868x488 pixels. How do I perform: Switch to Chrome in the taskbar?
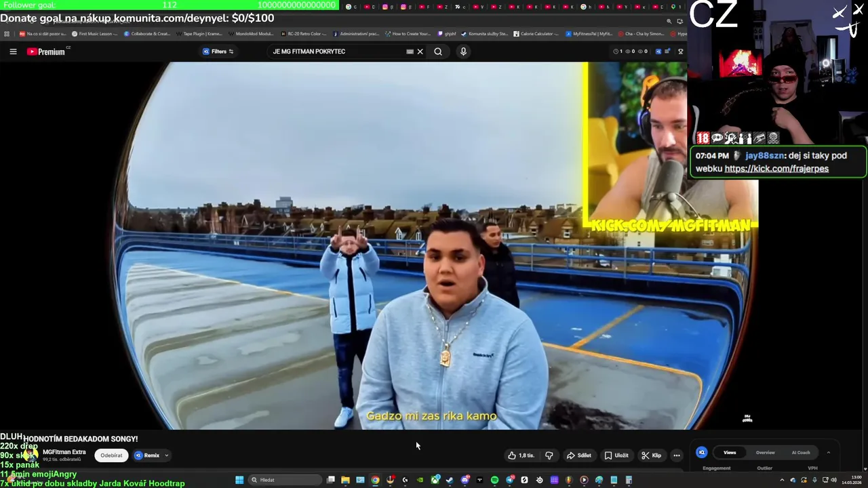pyautogui.click(x=375, y=480)
